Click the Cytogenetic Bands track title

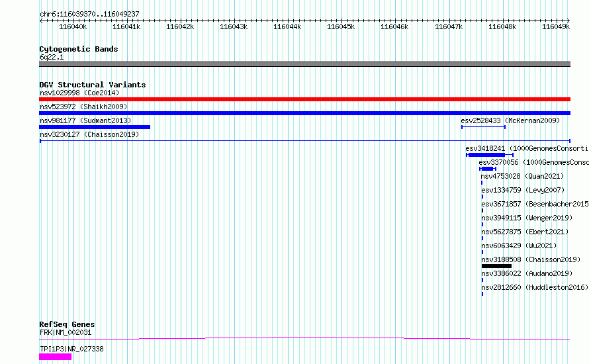point(79,49)
